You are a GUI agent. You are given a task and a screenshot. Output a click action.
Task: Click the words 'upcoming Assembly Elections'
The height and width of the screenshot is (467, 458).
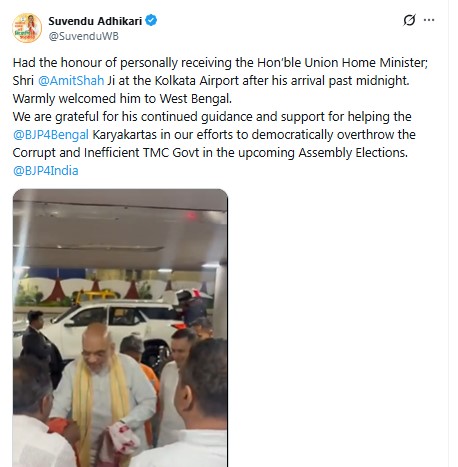pos(323,153)
